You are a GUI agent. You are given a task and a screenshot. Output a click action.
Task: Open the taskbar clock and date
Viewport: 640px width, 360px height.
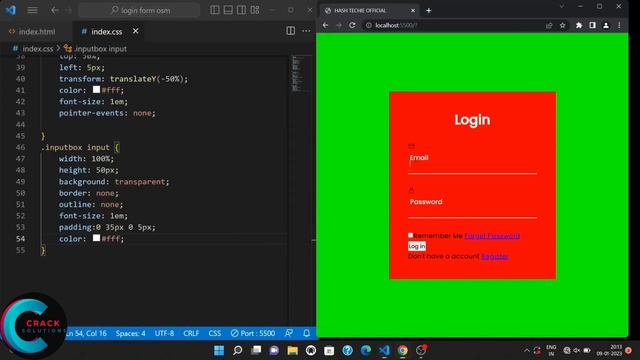609,350
